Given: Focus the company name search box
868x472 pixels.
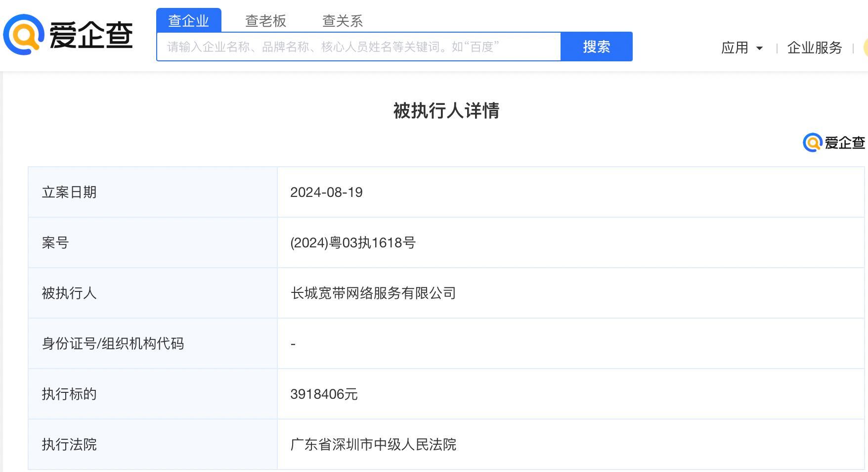Looking at the screenshot, I should click(358, 47).
